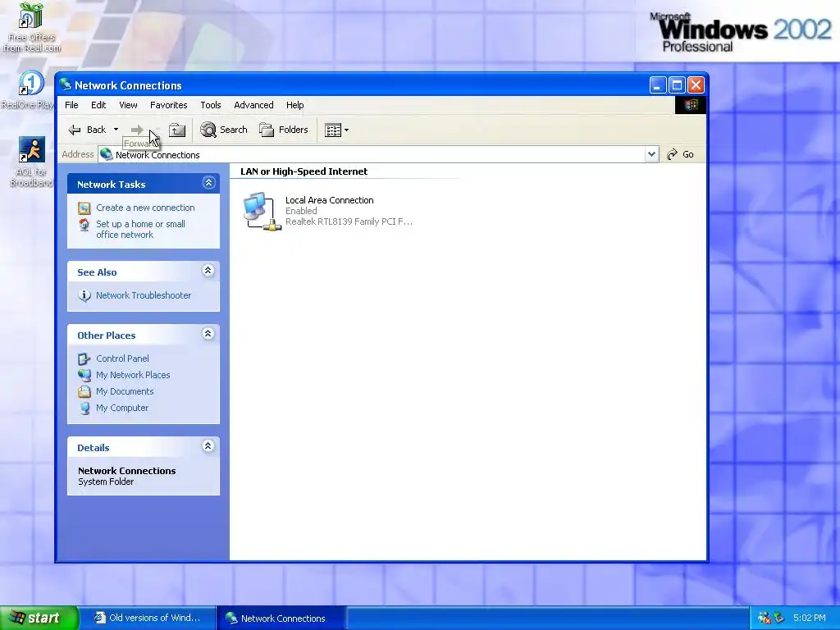Open the Views icon dropdown on toolbar

pyautogui.click(x=337, y=130)
